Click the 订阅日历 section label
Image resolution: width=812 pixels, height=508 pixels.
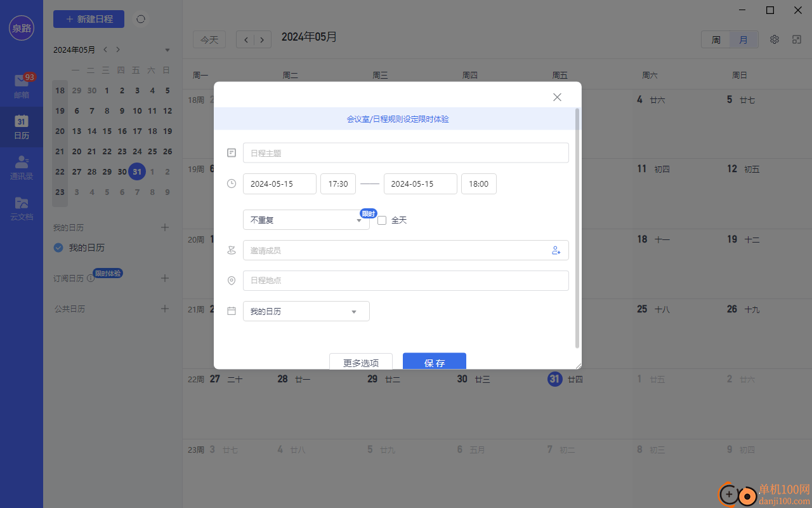[x=69, y=279]
